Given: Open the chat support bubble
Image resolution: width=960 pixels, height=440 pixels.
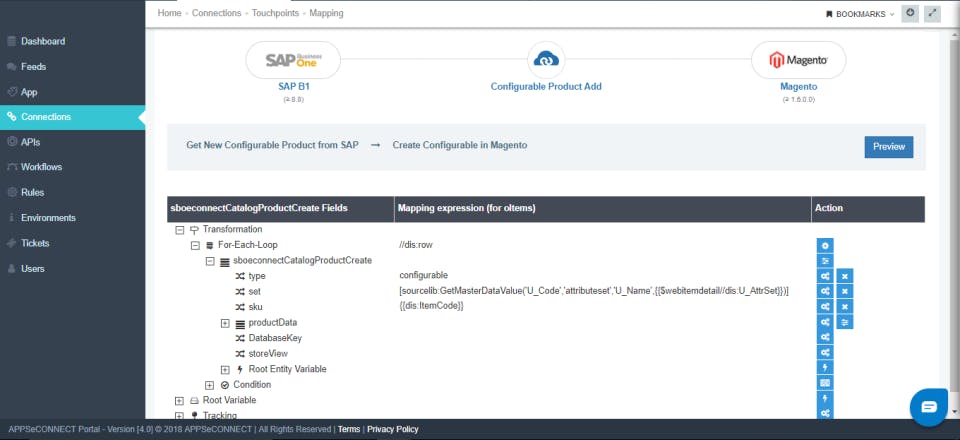Looking at the screenshot, I should point(929,407).
